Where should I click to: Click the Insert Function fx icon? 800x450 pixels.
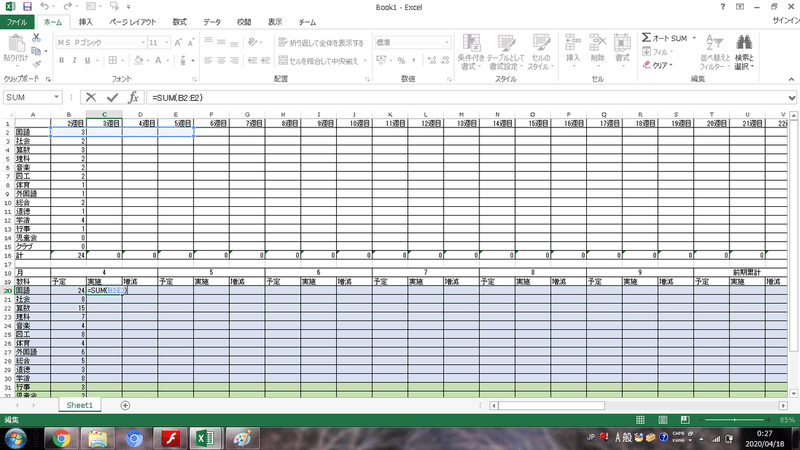pos(133,97)
